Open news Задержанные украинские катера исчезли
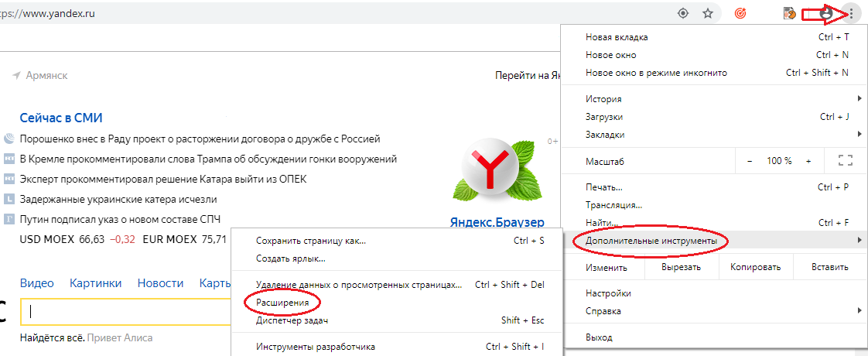The height and width of the screenshot is (356, 868). [x=118, y=200]
